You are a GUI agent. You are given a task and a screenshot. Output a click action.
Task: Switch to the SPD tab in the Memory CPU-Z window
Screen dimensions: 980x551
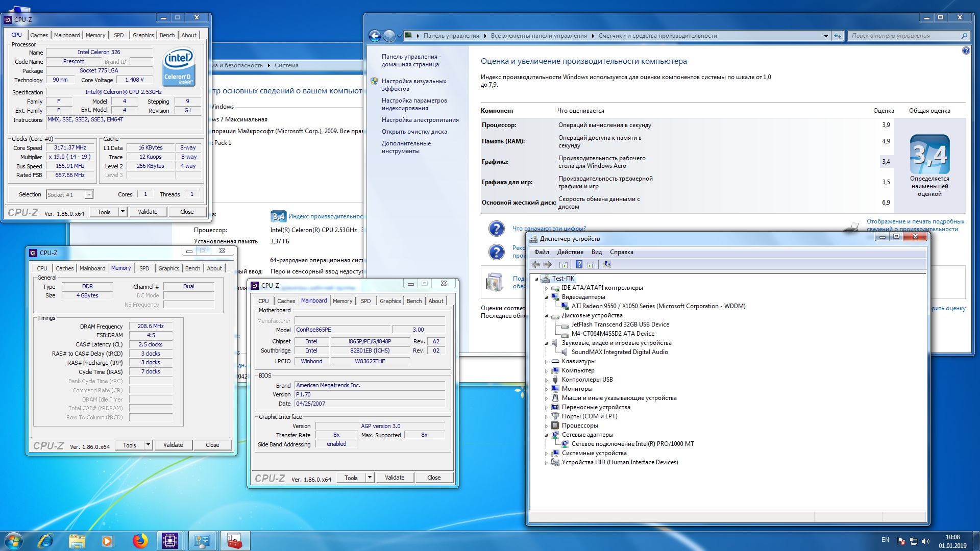click(x=144, y=268)
